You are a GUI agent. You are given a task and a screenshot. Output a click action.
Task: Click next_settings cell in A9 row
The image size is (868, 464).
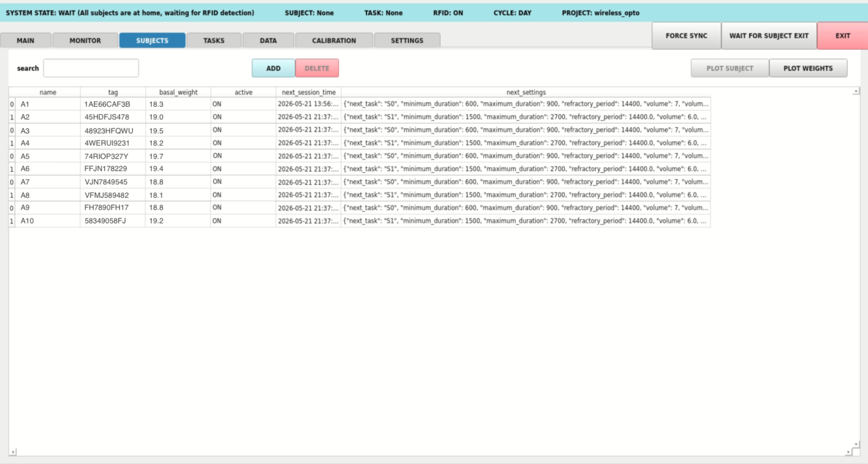pos(526,208)
